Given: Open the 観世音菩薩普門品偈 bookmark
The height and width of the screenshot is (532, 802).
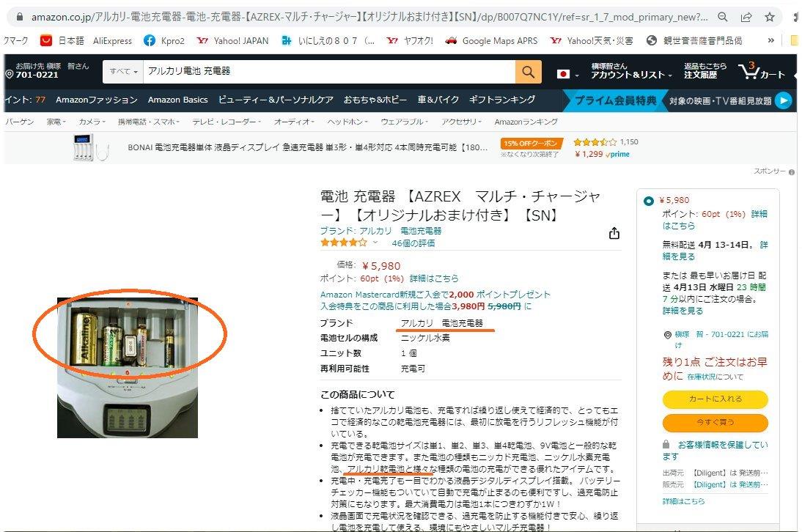Looking at the screenshot, I should tap(694, 41).
